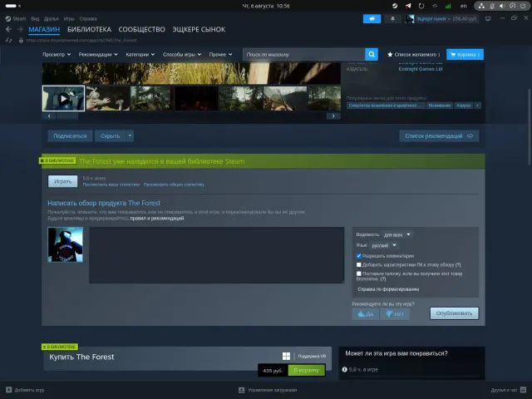Open the arrow dropdown next to Скрыть
The height and width of the screenshot is (399, 532).
130,135
